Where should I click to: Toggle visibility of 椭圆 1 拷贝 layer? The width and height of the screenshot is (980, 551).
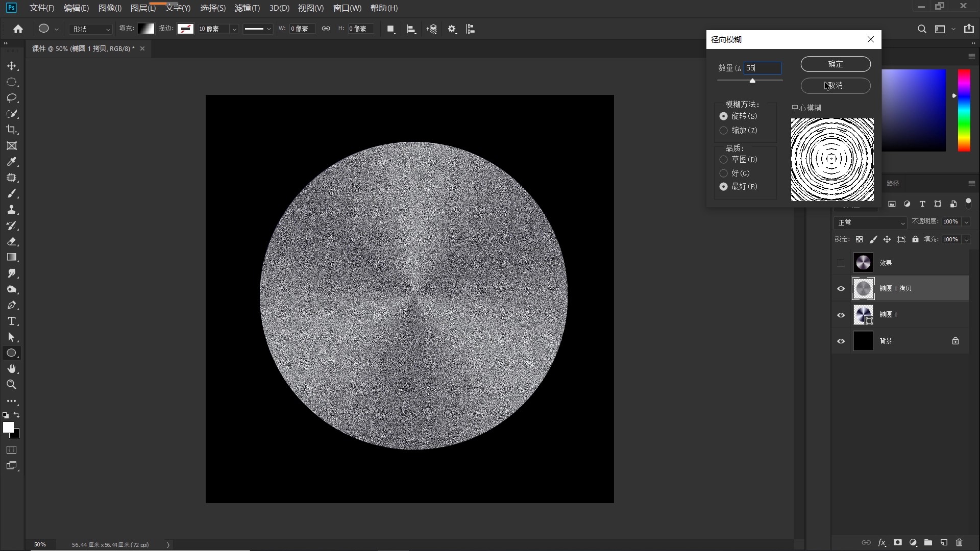tap(840, 288)
